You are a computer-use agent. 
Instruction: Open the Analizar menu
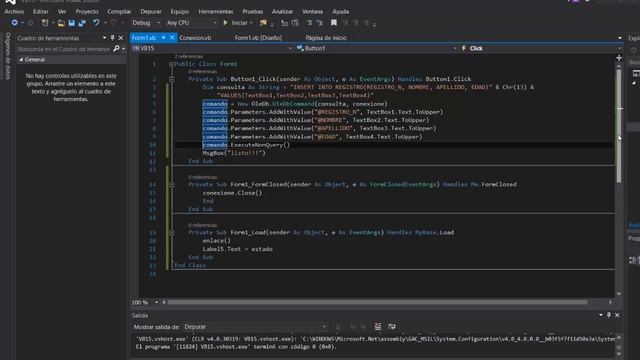282,11
